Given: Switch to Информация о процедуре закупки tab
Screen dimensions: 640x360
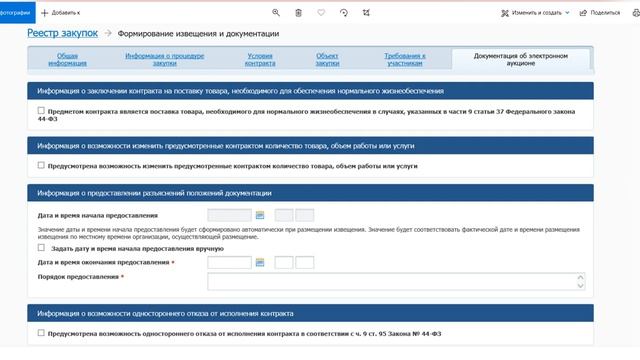Looking at the screenshot, I should tap(164, 60).
